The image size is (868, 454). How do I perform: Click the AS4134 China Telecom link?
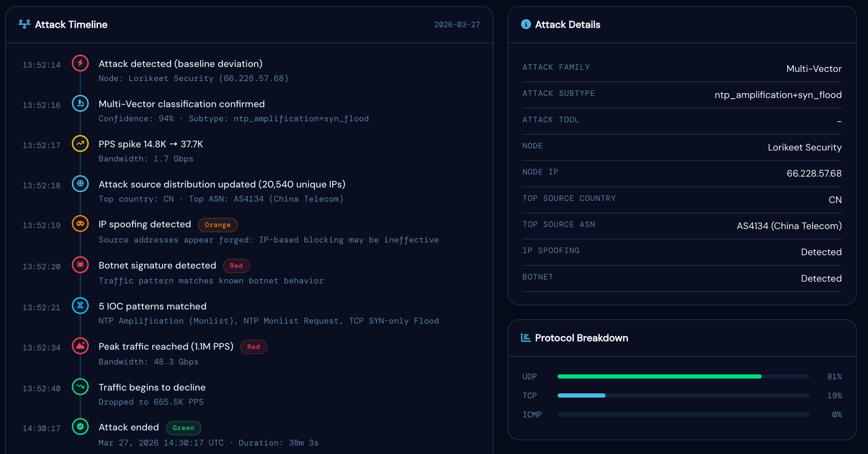click(788, 225)
